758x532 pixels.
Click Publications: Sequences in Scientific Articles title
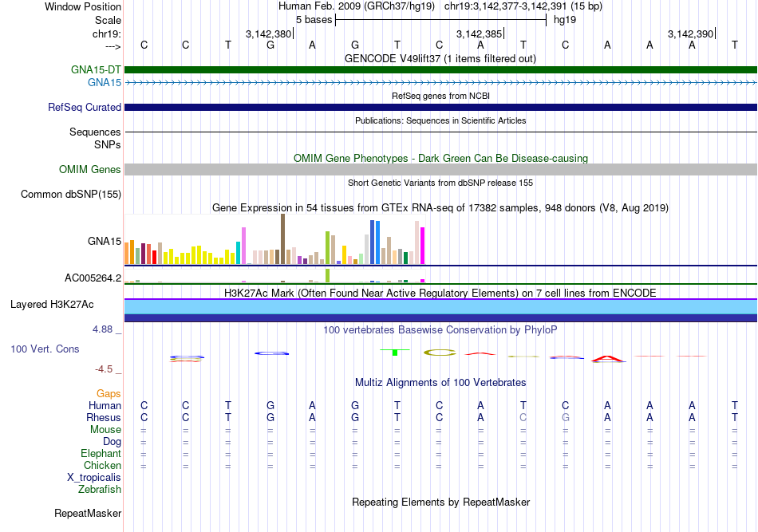tap(440, 120)
